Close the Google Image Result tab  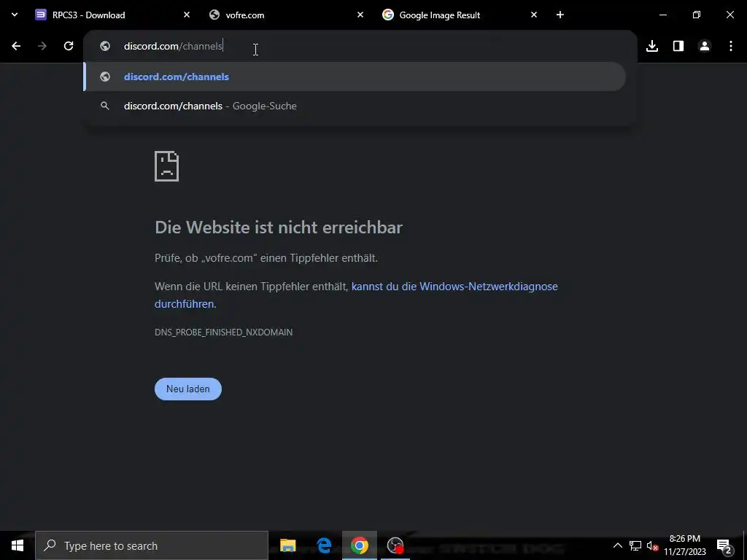pos(533,15)
